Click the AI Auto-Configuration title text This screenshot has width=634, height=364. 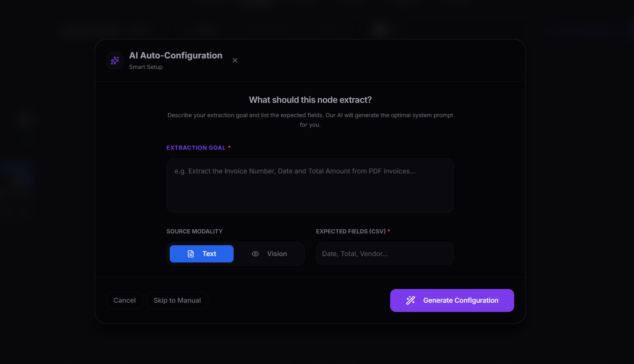click(175, 56)
